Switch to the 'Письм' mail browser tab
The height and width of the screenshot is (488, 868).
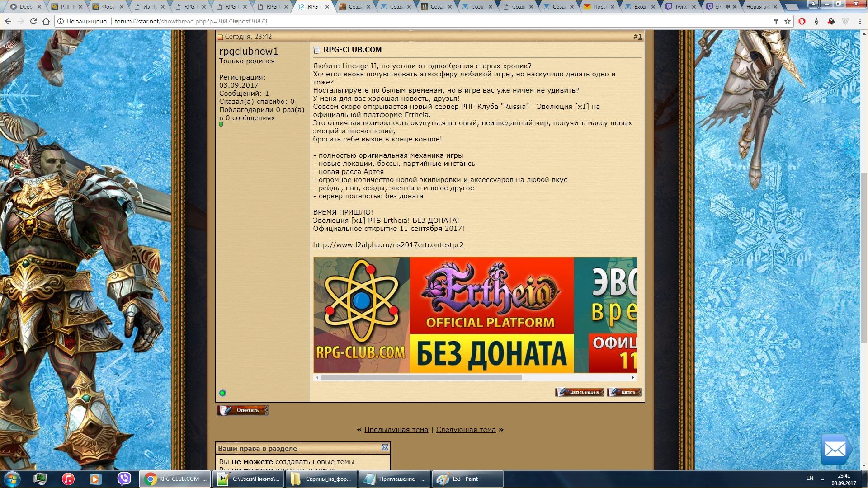(x=599, y=7)
